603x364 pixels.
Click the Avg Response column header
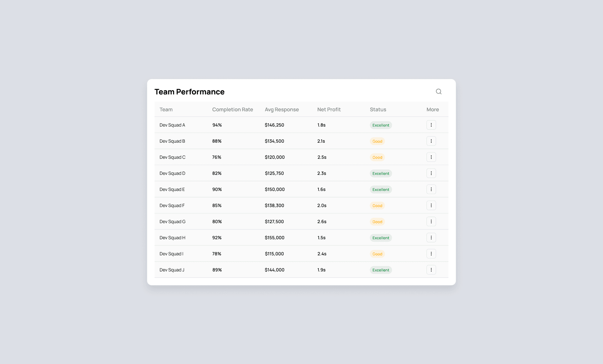(281, 109)
